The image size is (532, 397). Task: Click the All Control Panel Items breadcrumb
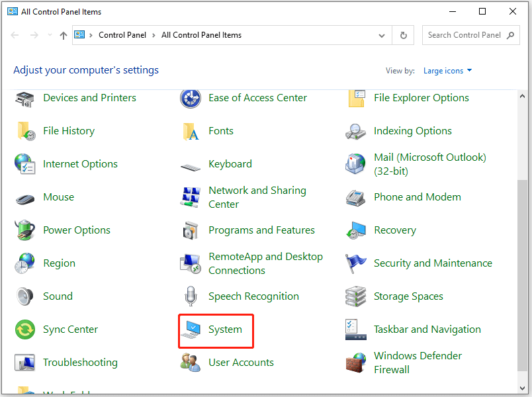click(x=202, y=35)
